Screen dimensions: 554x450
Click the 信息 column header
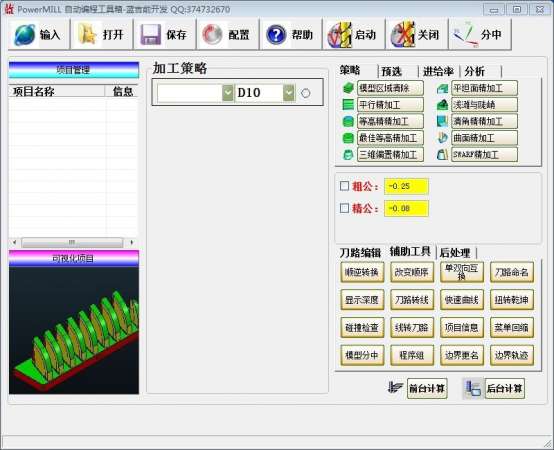[x=122, y=91]
